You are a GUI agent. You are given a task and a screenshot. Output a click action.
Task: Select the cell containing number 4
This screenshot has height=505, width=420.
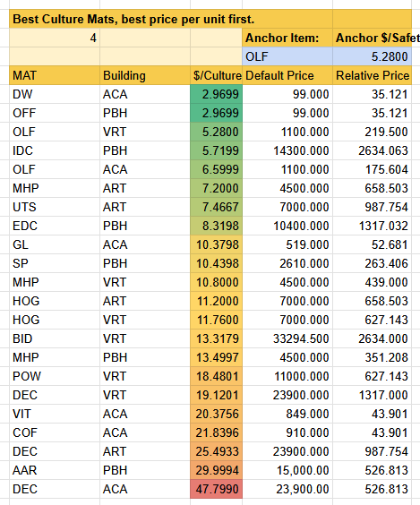55,38
